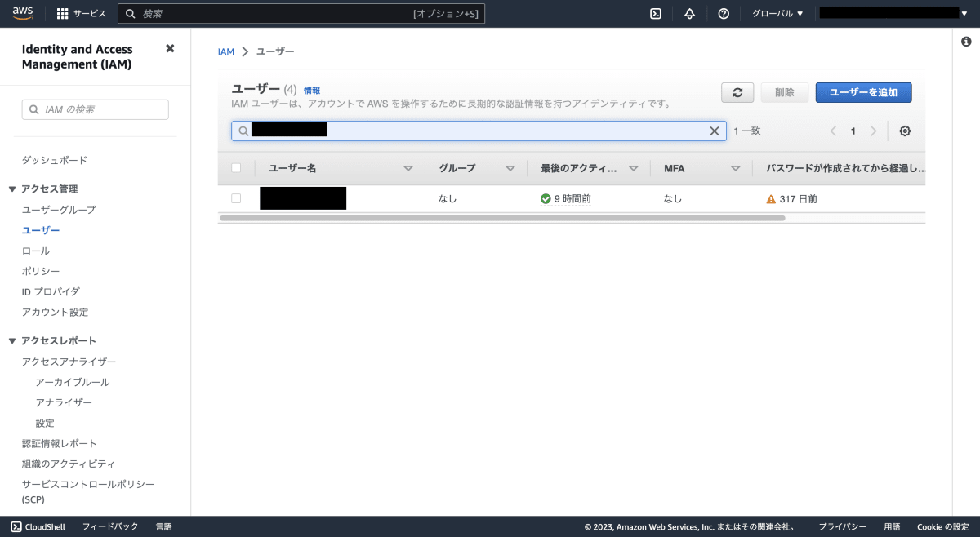
Task: Click the table horizontal scrollbar
Action: click(x=502, y=218)
